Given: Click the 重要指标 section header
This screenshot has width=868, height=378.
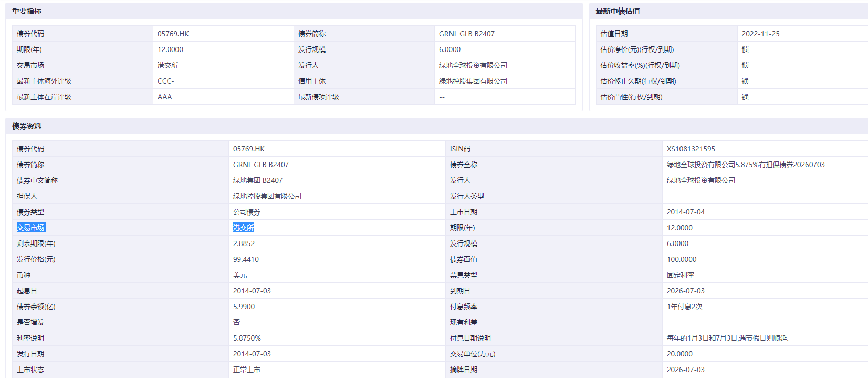Looking at the screenshot, I should [27, 11].
